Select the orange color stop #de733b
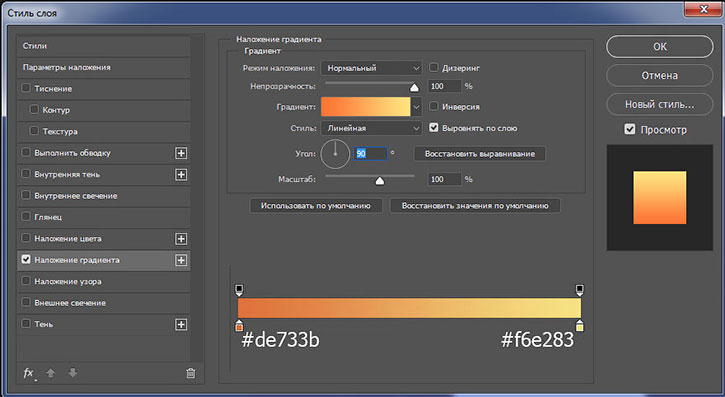The height and width of the screenshot is (397, 725). click(239, 325)
